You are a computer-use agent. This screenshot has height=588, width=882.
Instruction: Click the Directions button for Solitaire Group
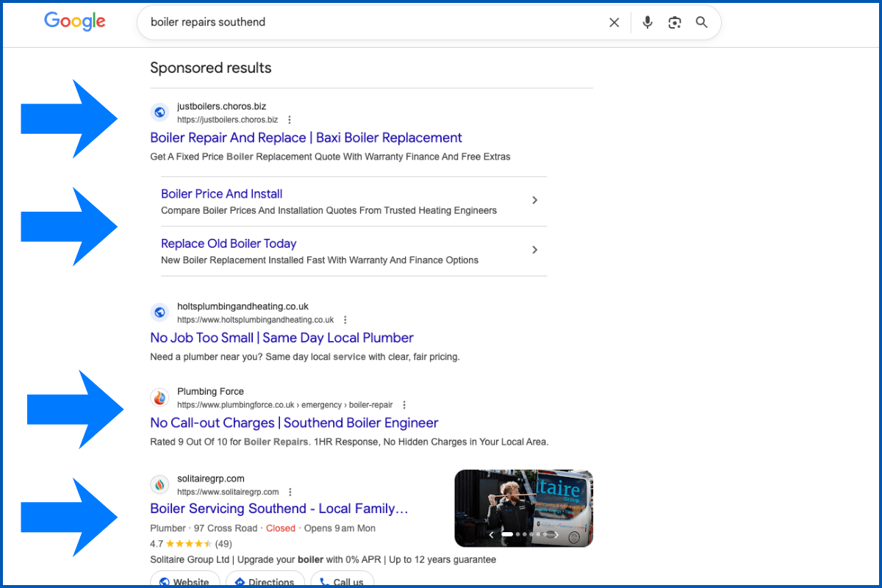click(265, 581)
